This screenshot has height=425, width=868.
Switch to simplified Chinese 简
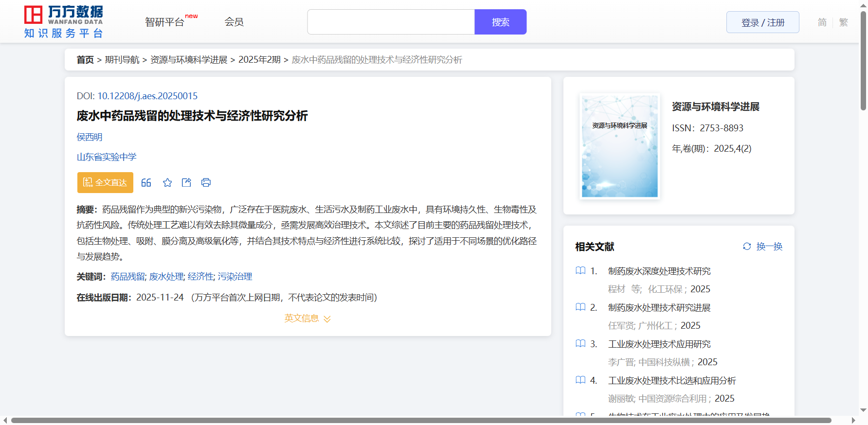click(822, 22)
